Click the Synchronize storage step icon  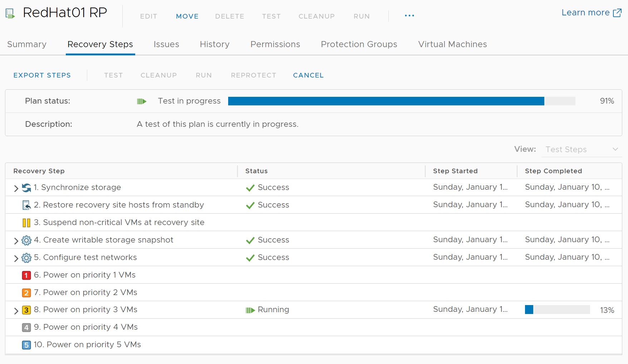[26, 188]
